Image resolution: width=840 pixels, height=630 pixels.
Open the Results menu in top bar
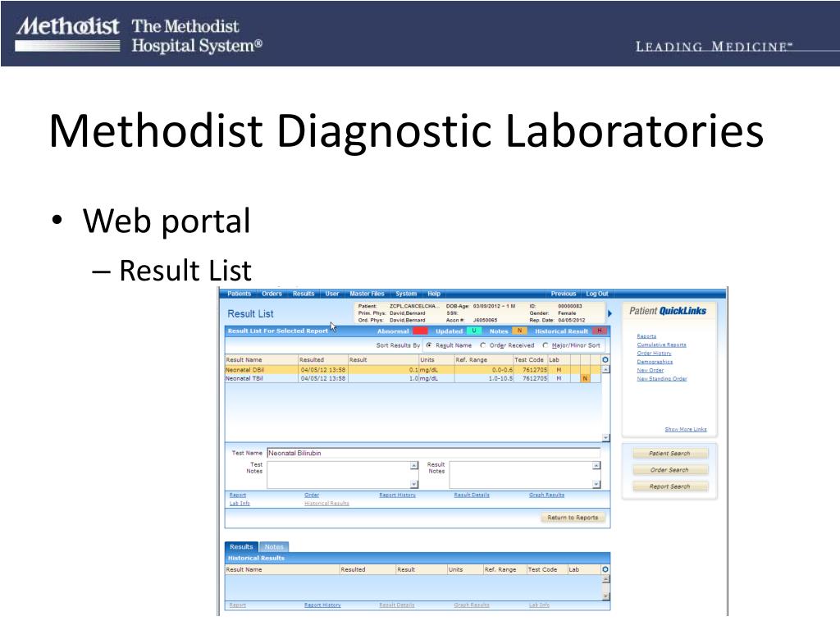point(304,294)
